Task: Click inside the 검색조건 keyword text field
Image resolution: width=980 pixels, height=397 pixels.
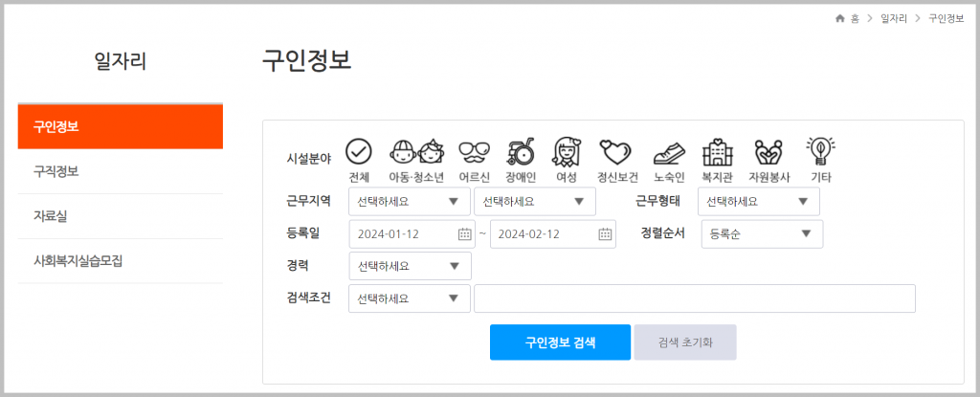Action: tap(695, 298)
